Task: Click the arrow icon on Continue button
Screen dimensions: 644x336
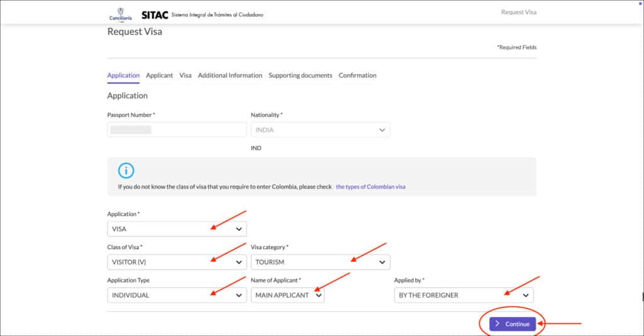Action: (x=497, y=323)
